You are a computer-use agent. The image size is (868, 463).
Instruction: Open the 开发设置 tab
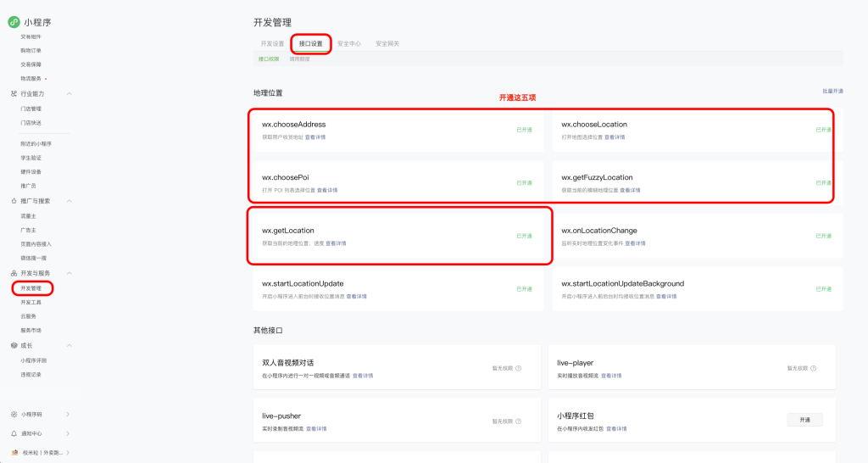(x=272, y=43)
